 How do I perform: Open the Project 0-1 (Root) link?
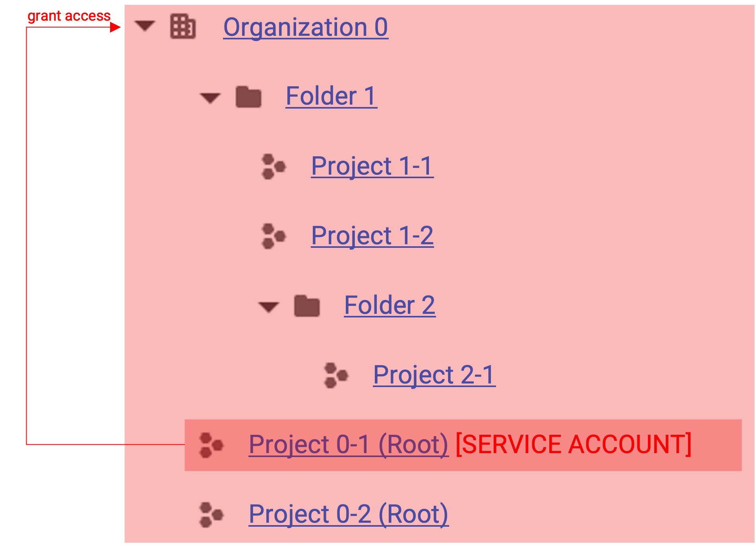point(349,445)
